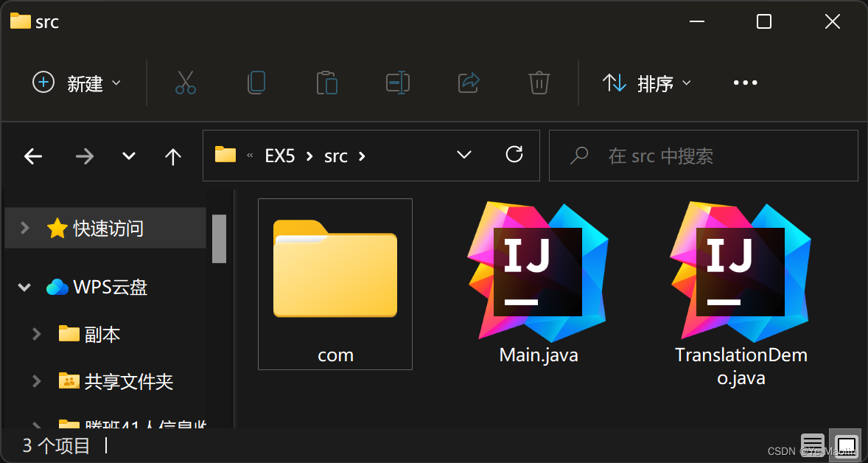Go back with the left arrow

click(x=33, y=157)
